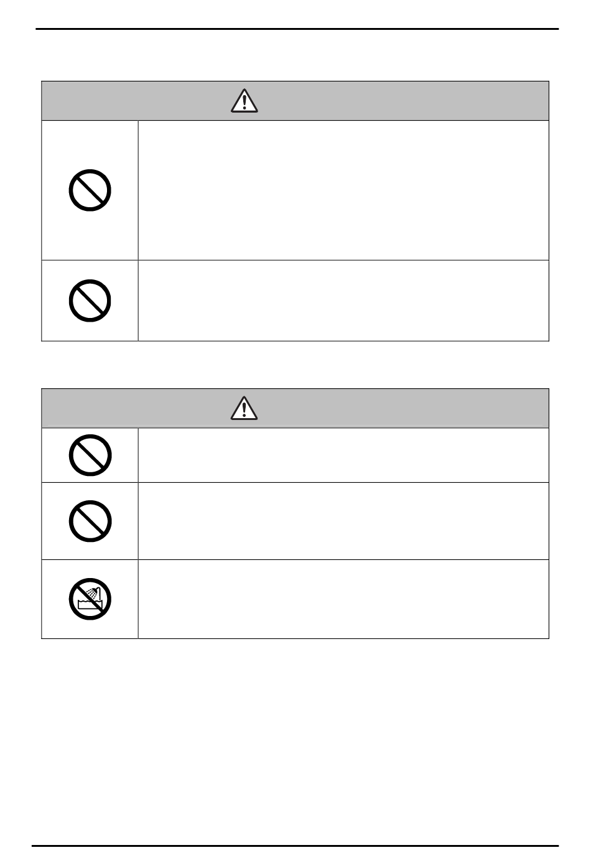Click the empty description cell in the upper table's tall first row
The width and height of the screenshot is (591, 868).
coord(343,190)
